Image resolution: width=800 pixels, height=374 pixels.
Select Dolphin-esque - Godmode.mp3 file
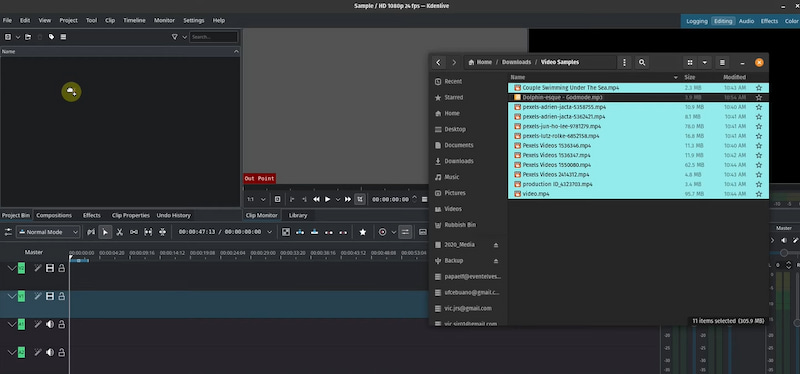[638, 97]
